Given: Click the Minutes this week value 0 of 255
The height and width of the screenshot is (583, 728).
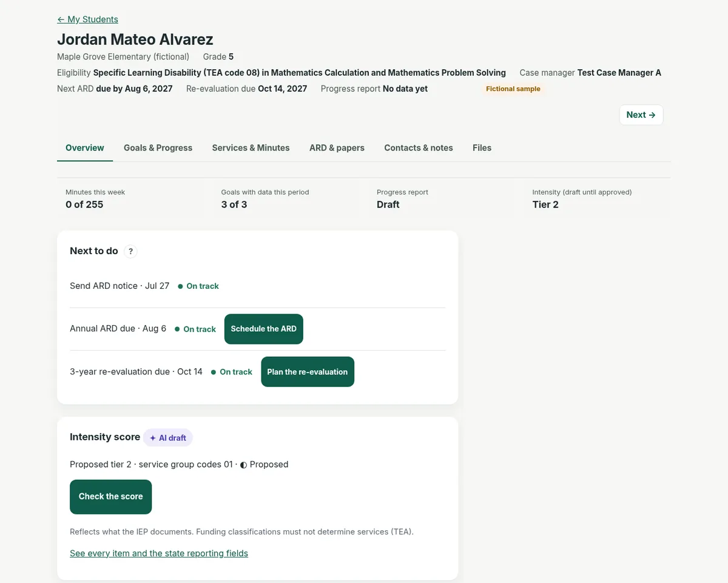Looking at the screenshot, I should click(84, 204).
